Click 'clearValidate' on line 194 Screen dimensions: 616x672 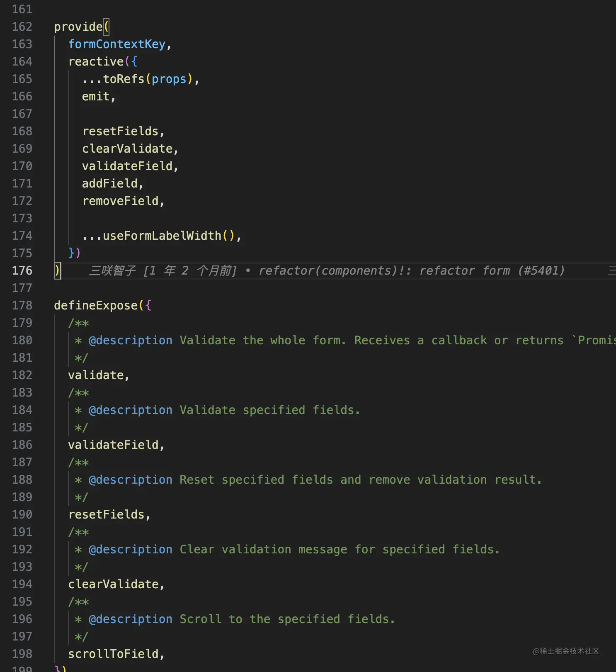[113, 584]
